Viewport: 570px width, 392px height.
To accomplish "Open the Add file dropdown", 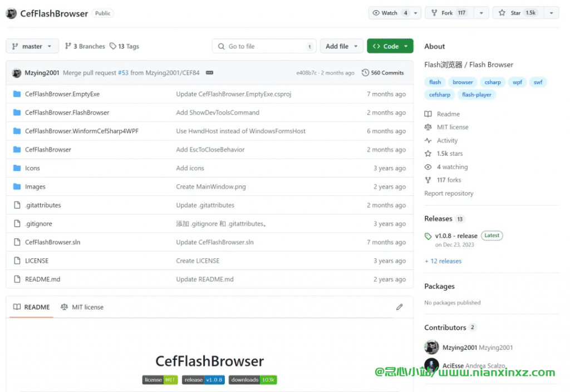I will 341,46.
